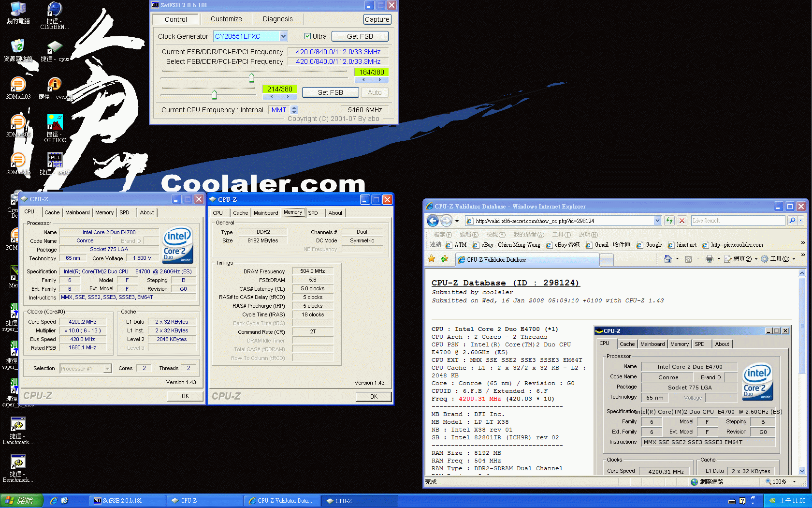Open the Google favorites link
The width and height of the screenshot is (812, 508).
[x=649, y=245]
